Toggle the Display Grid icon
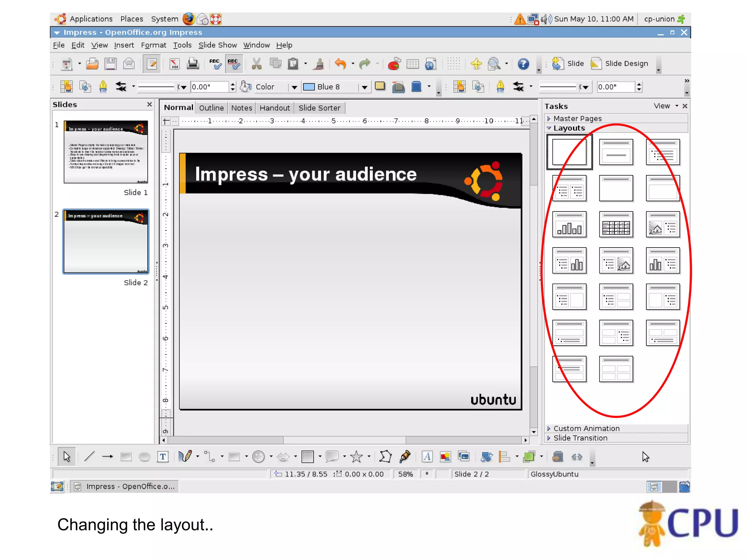 coord(453,64)
